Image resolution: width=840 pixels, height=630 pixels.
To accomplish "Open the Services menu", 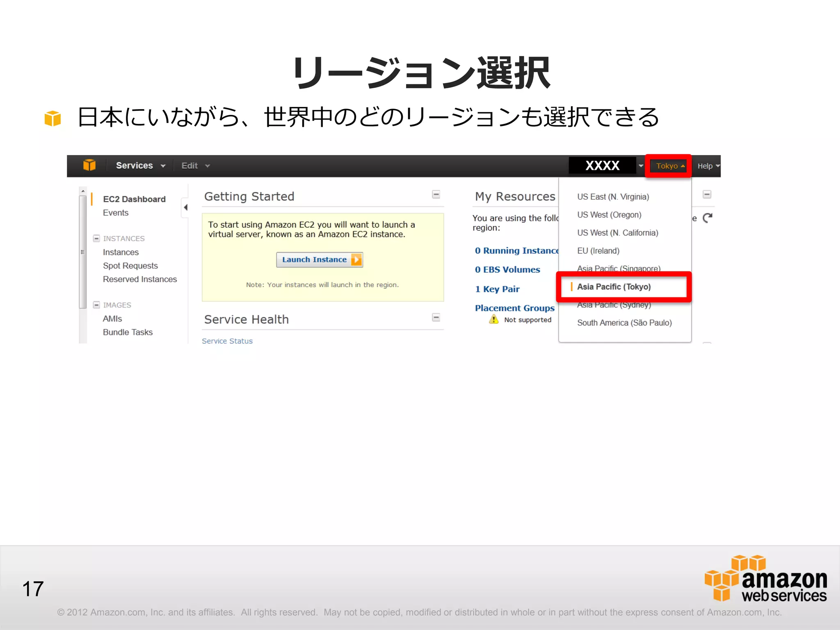I will tap(141, 166).
